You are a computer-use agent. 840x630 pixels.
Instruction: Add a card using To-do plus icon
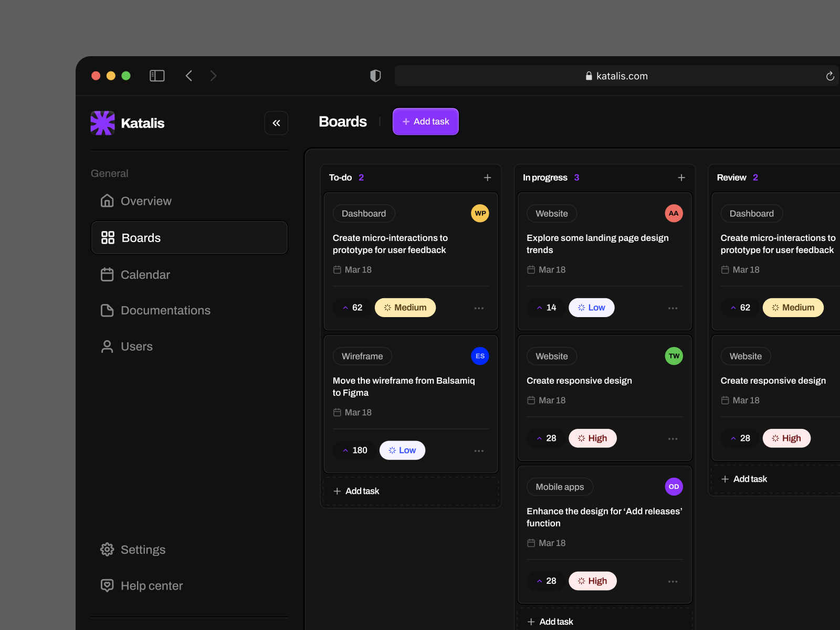tap(487, 177)
